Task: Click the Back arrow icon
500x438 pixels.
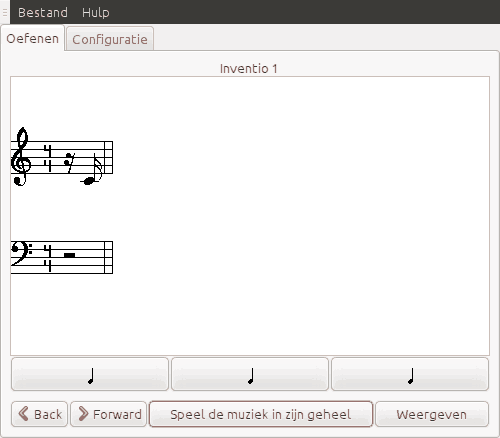Action: (x=23, y=414)
